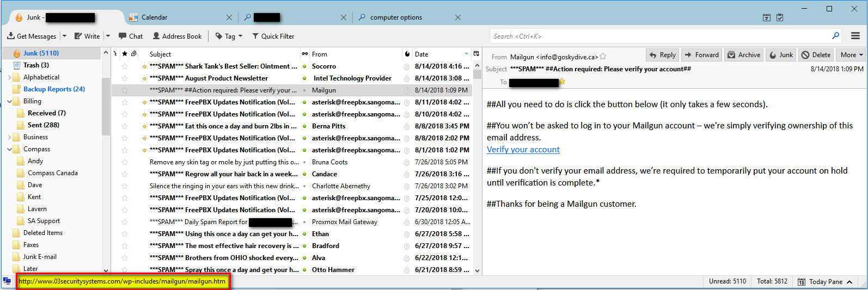The image size is (868, 290).
Task: Open the Address Book
Action: pyautogui.click(x=177, y=36)
